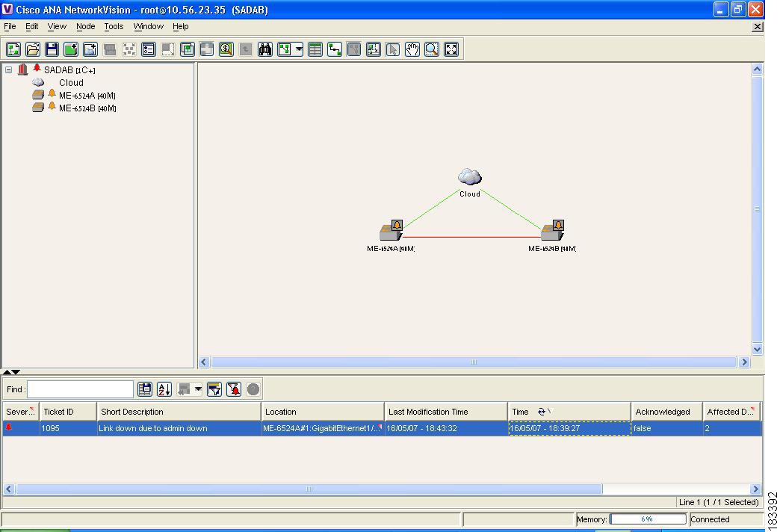Click the alarm bell badge on ME-6524B
The height and width of the screenshot is (532, 780).
(x=559, y=225)
